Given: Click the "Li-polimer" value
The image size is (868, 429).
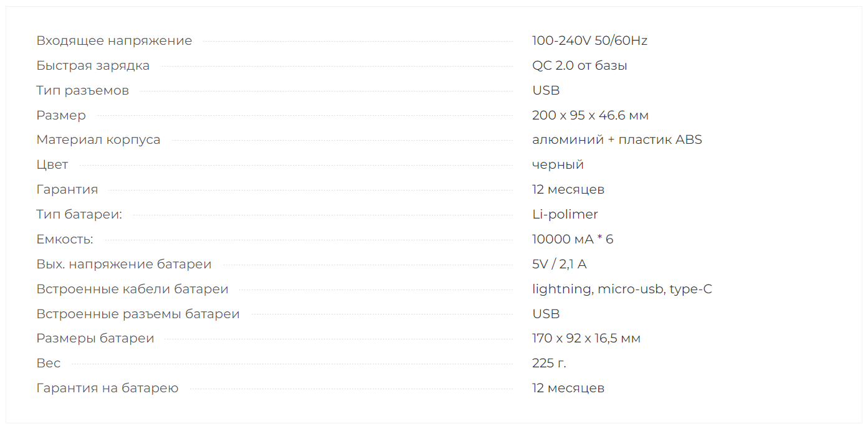Looking at the screenshot, I should click(565, 215).
